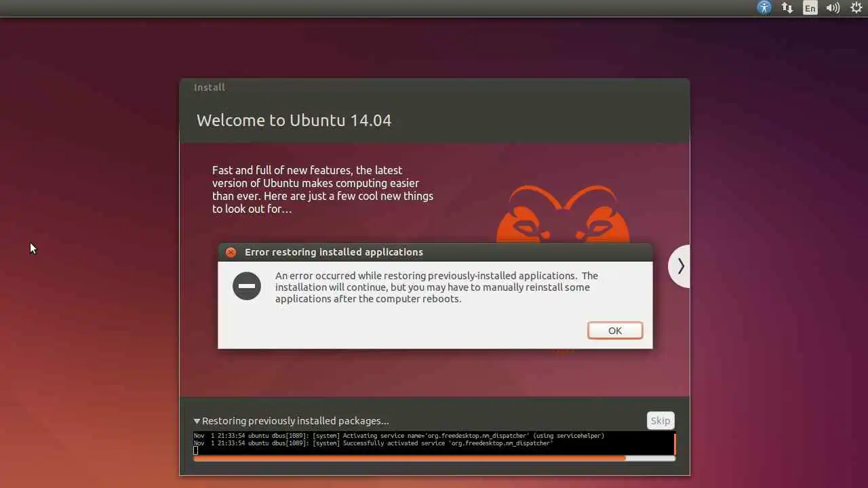Image resolution: width=868 pixels, height=488 pixels.
Task: Click the "Welcome to Ubuntu 14.04" heading
Action: click(294, 120)
